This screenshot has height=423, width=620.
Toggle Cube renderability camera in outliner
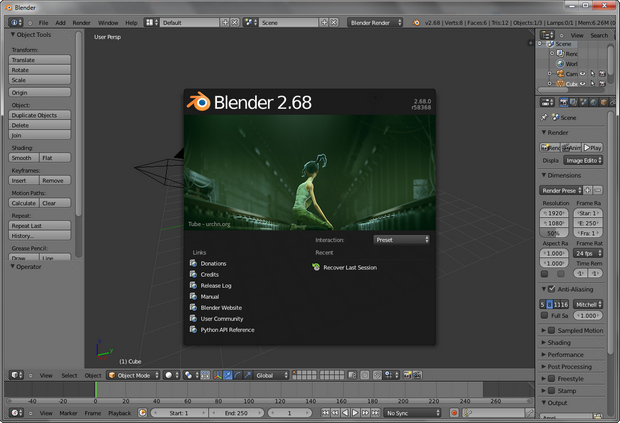[x=602, y=83]
